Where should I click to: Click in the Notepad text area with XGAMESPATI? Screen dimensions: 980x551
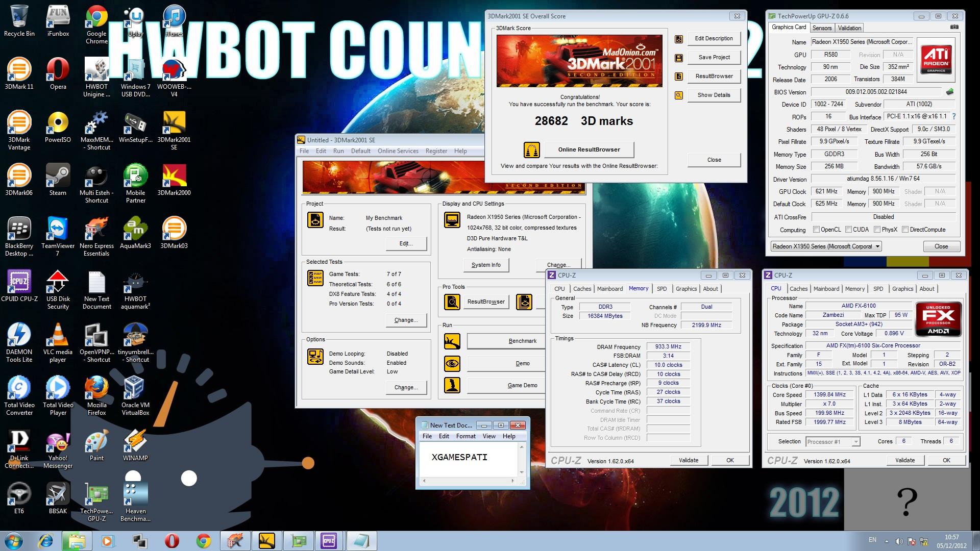tap(469, 459)
